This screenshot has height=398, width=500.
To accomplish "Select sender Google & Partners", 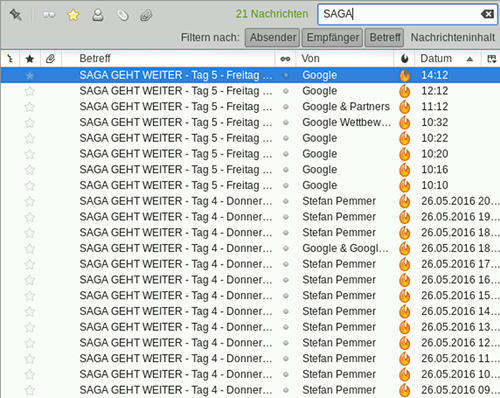I will click(346, 107).
